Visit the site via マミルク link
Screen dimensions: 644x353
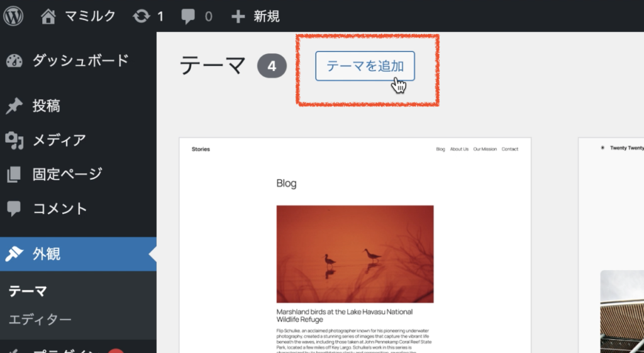[91, 16]
